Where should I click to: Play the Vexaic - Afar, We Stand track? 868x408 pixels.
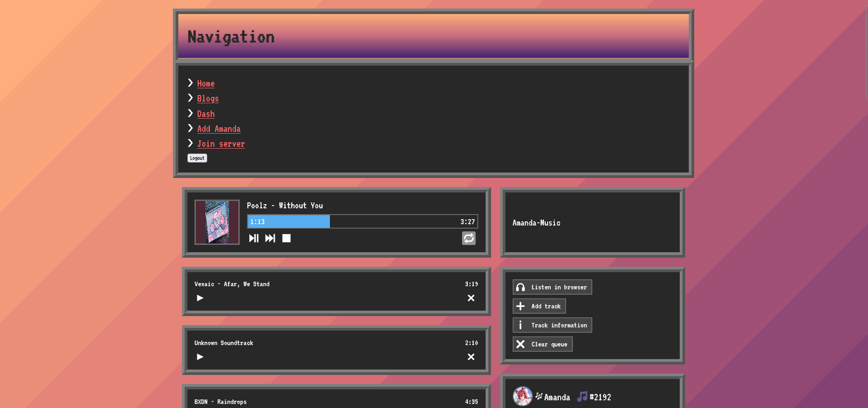point(200,298)
